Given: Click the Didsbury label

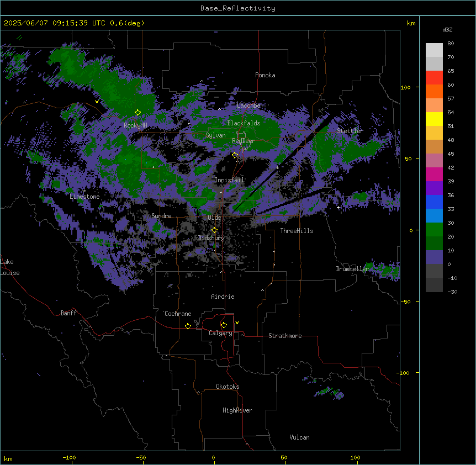Looking at the screenshot, I should point(211,238).
